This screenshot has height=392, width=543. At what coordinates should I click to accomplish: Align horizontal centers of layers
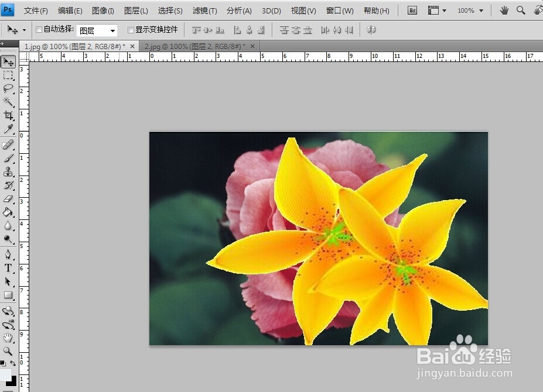(x=250, y=30)
